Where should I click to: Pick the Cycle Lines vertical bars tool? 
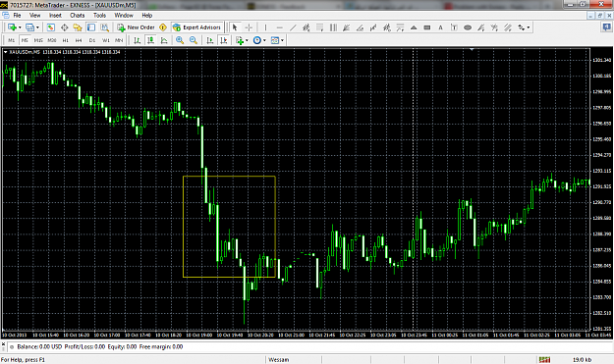333,27
